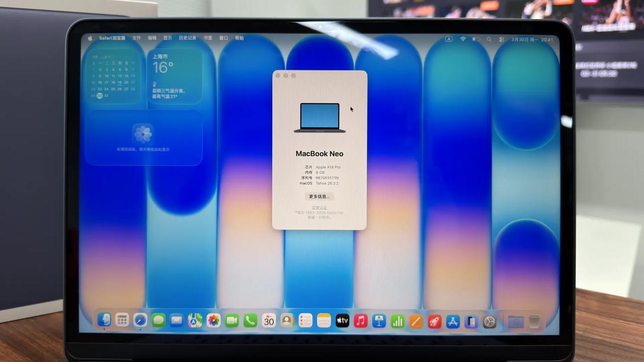Viewport: 644px width, 362px height.
Task: Minimize the About This Mac window
Action: point(286,76)
